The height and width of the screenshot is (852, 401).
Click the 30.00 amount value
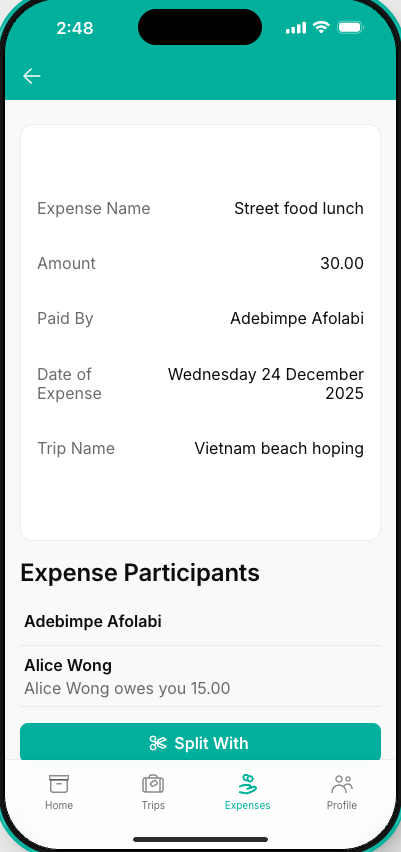click(342, 263)
